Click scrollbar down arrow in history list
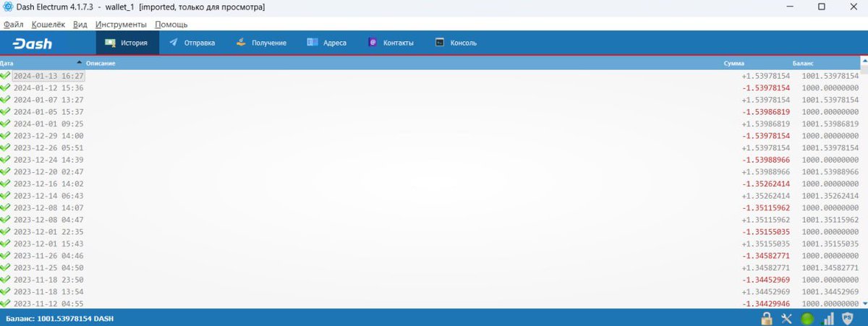The height and width of the screenshot is (326, 868). click(864, 304)
